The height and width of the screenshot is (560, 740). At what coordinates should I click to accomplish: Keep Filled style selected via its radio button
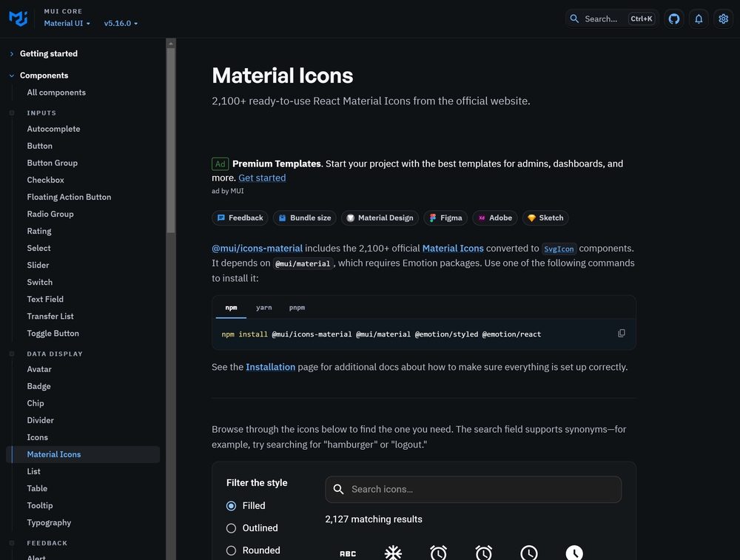click(x=230, y=506)
